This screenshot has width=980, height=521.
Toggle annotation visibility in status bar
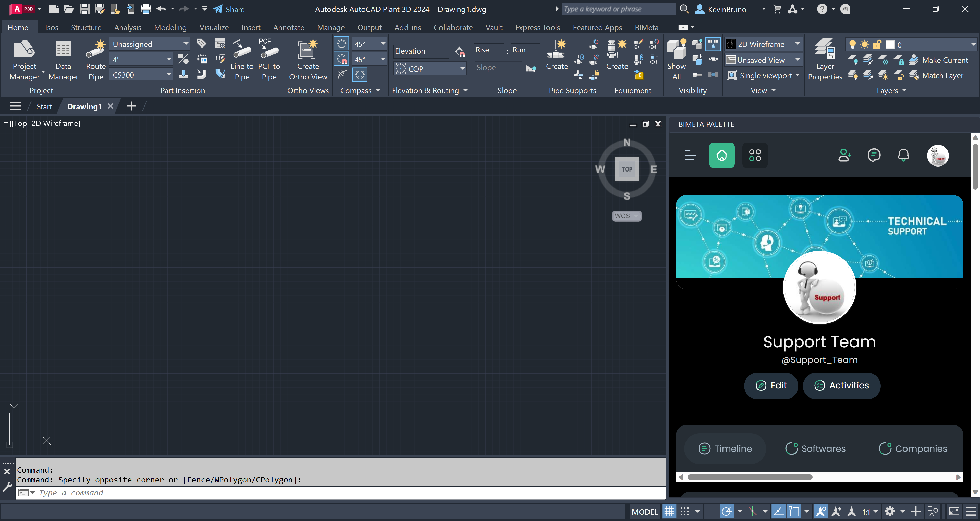820,512
